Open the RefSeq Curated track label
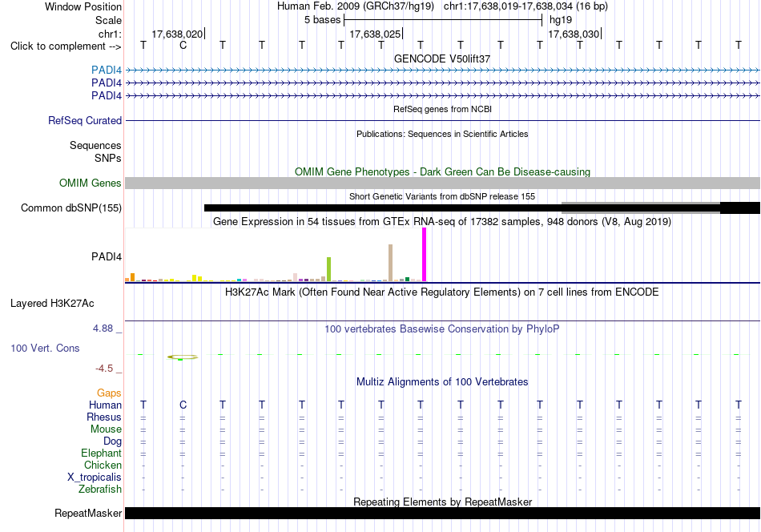The width and height of the screenshot is (761, 532). (85, 120)
